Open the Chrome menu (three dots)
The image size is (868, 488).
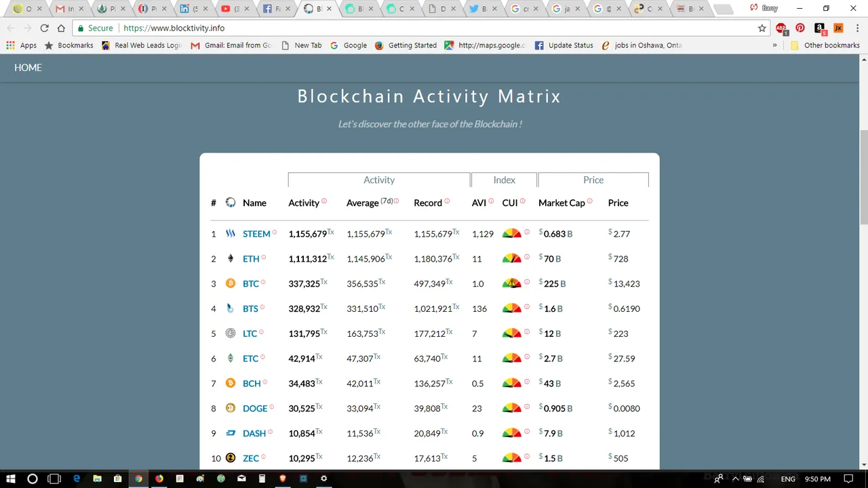(857, 28)
